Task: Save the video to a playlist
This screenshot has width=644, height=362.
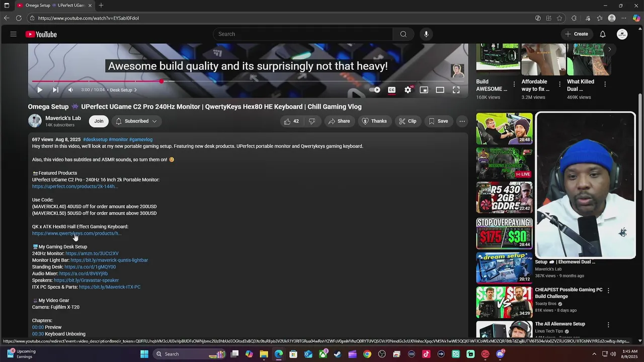Action: pyautogui.click(x=438, y=121)
